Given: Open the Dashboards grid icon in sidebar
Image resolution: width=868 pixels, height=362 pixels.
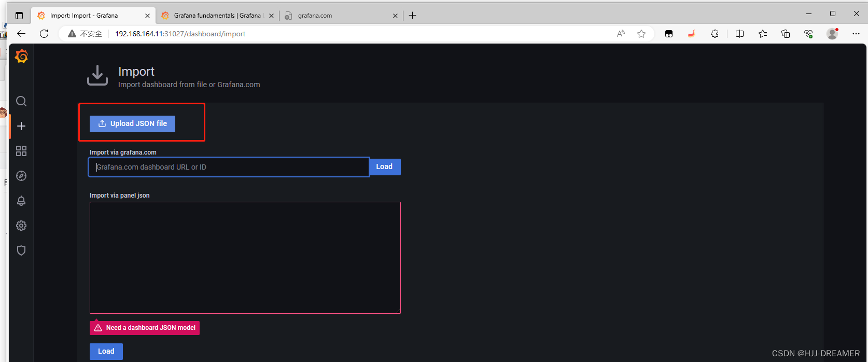Looking at the screenshot, I should tap(21, 151).
